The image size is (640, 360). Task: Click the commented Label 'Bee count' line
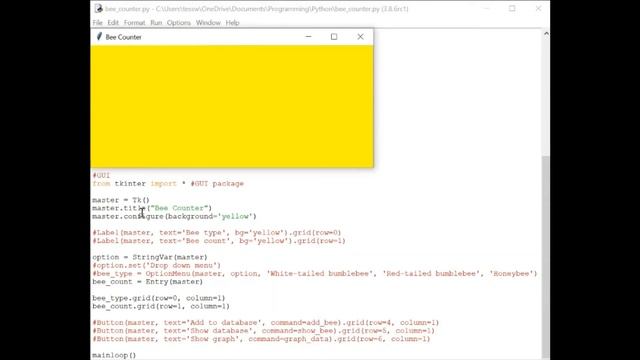219,241
